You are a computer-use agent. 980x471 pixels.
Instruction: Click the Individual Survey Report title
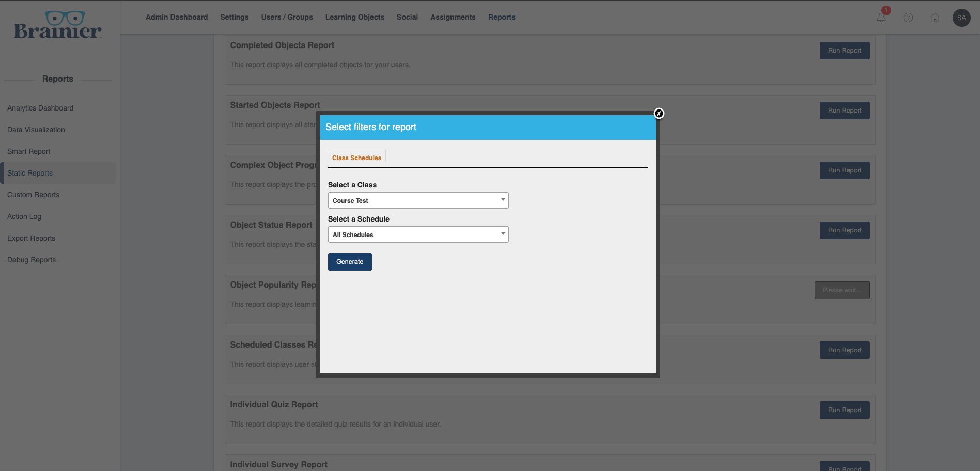pos(279,464)
